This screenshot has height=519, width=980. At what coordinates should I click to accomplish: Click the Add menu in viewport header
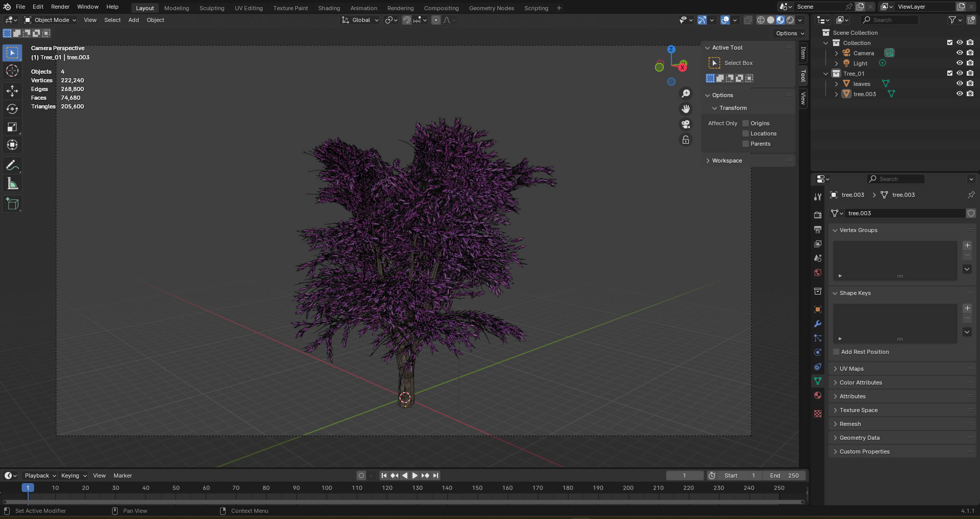coord(134,20)
